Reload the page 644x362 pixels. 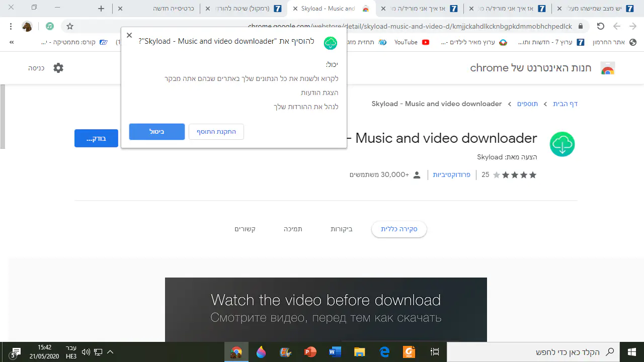click(600, 26)
